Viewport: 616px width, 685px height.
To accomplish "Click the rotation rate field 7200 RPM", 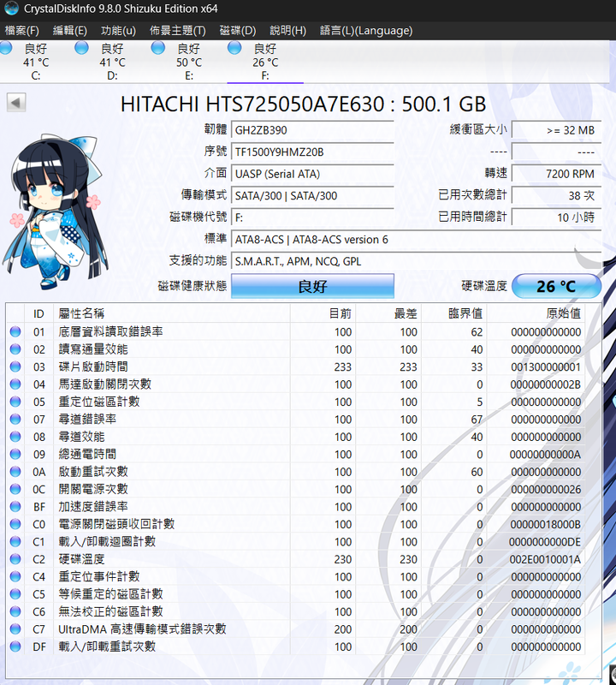I will tap(556, 174).
